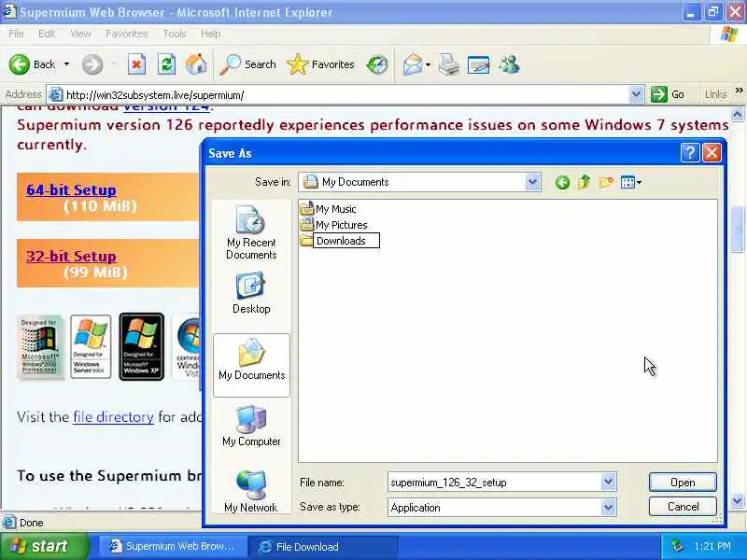Click the File name input field

click(x=495, y=483)
